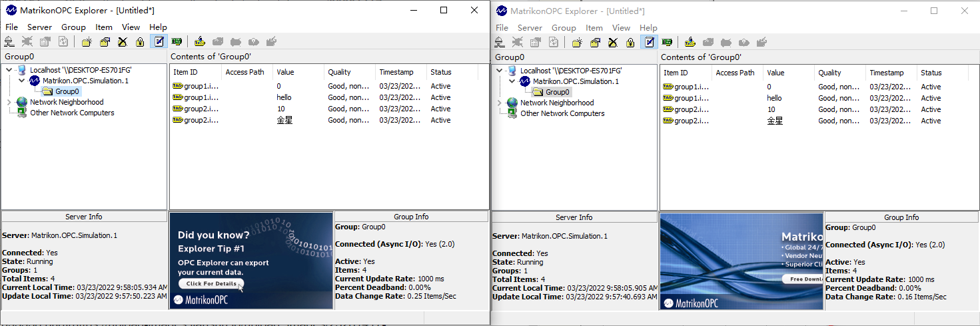
Task: Open File menu in left window
Action: [x=11, y=27]
